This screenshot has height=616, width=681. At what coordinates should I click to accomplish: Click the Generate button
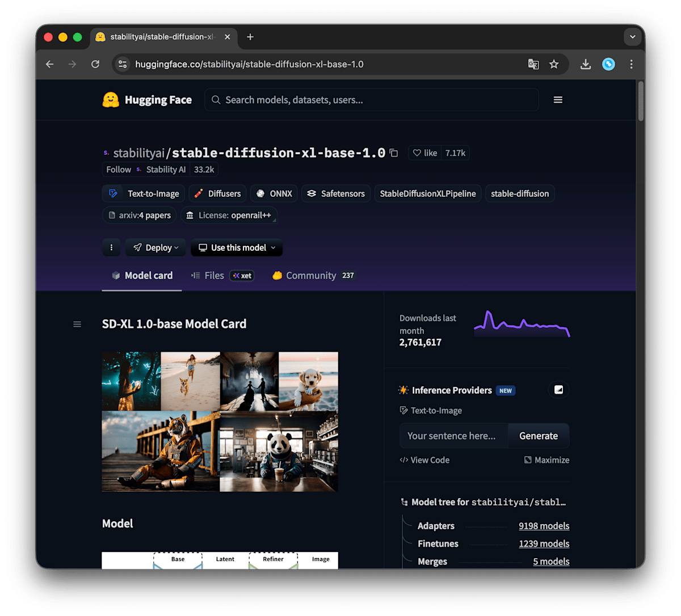click(x=539, y=436)
